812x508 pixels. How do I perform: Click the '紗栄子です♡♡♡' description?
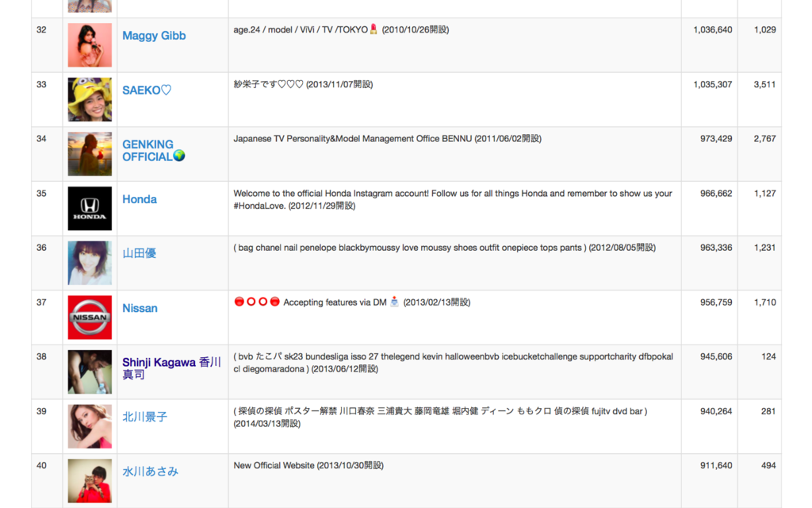pos(303,84)
